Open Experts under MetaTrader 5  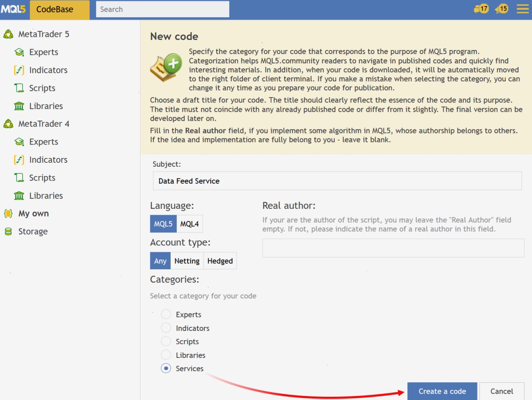[43, 52]
